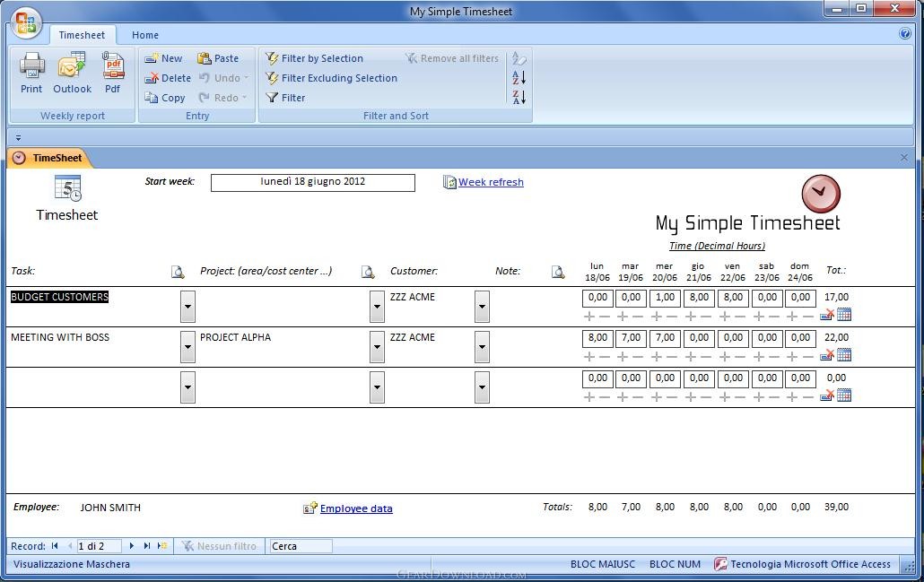Expand the Quick Access Toolbar customize arrow
This screenshot has width=924, height=582.
click(x=18, y=138)
